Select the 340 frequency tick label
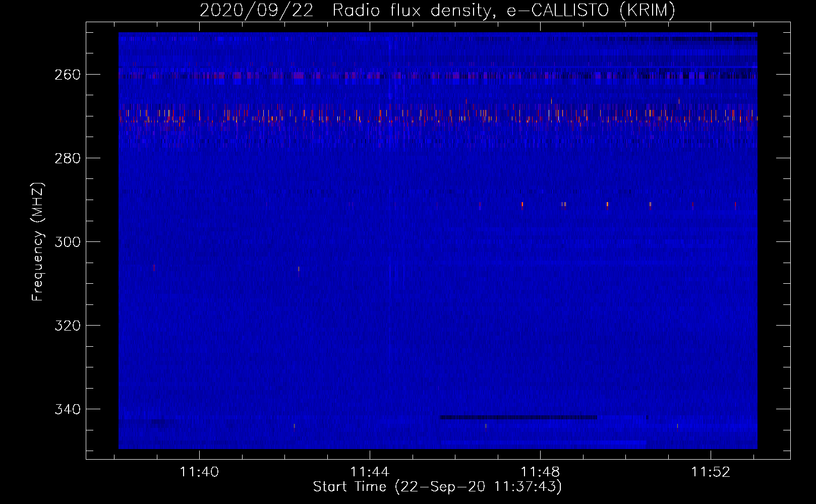 (67, 409)
